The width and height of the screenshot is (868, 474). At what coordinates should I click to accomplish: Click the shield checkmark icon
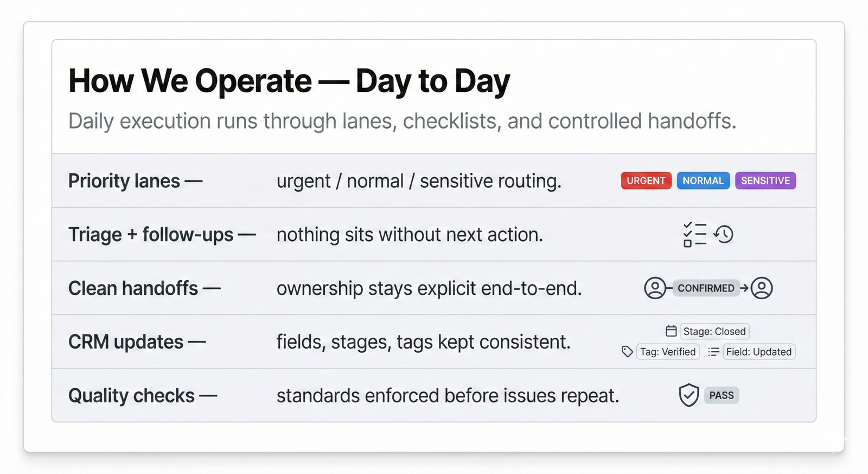tap(688, 395)
